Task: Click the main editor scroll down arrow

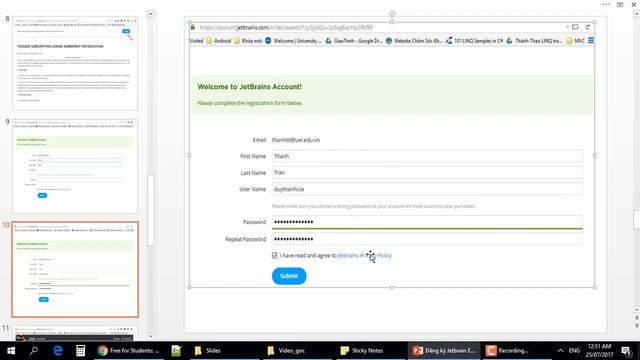Action: [636, 310]
